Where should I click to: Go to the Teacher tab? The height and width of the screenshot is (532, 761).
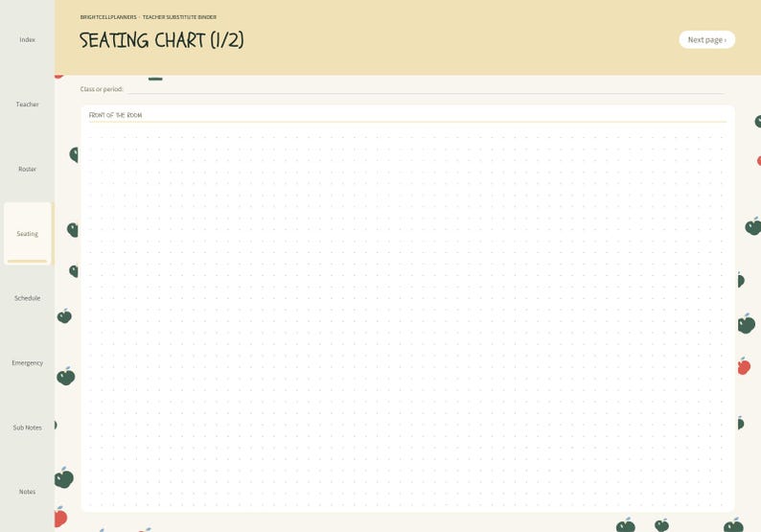(27, 104)
